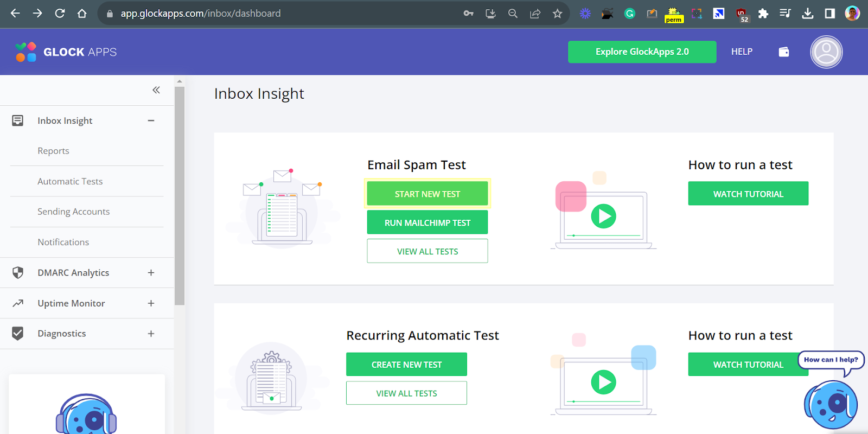This screenshot has height=434, width=868.
Task: Open the chatbot assistant robot icon
Action: (831, 405)
